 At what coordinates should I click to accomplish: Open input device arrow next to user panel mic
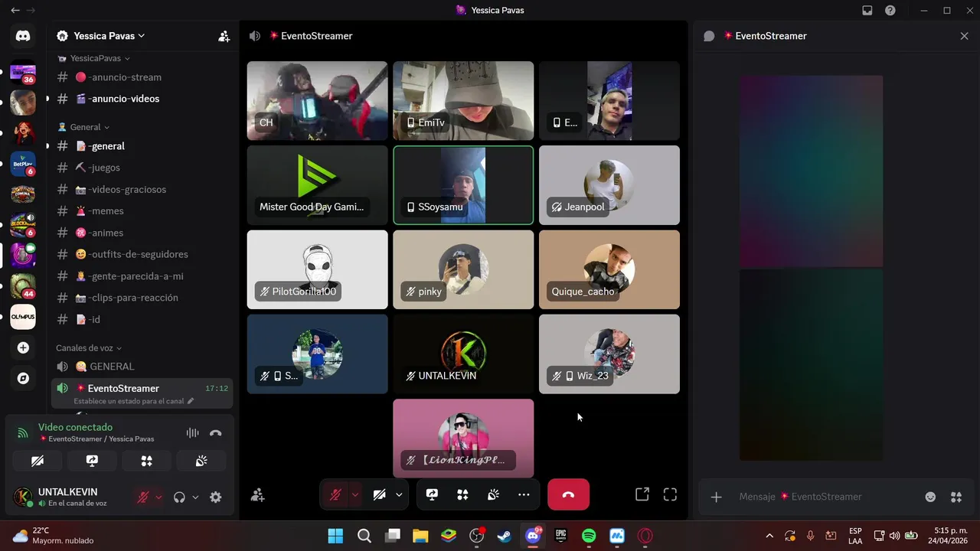(158, 497)
